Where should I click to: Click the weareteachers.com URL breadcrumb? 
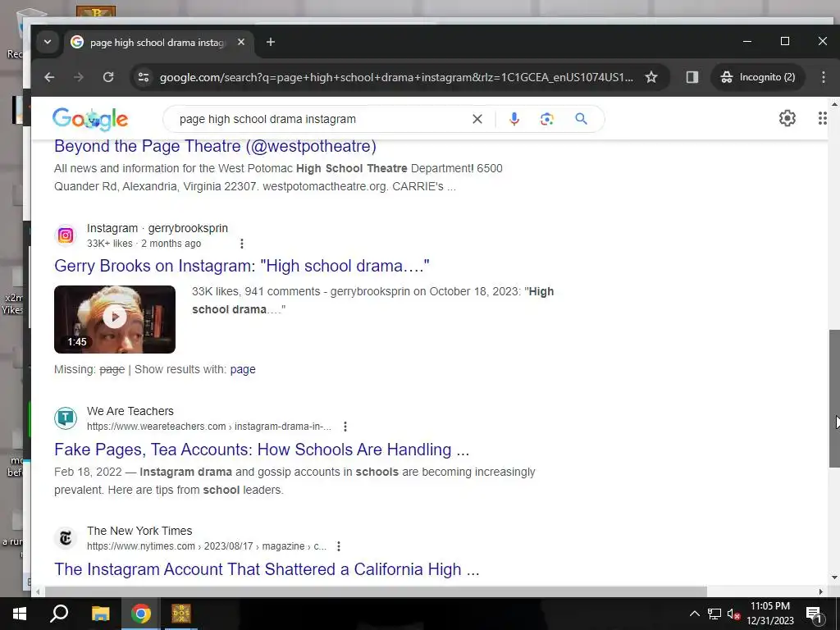pos(209,427)
